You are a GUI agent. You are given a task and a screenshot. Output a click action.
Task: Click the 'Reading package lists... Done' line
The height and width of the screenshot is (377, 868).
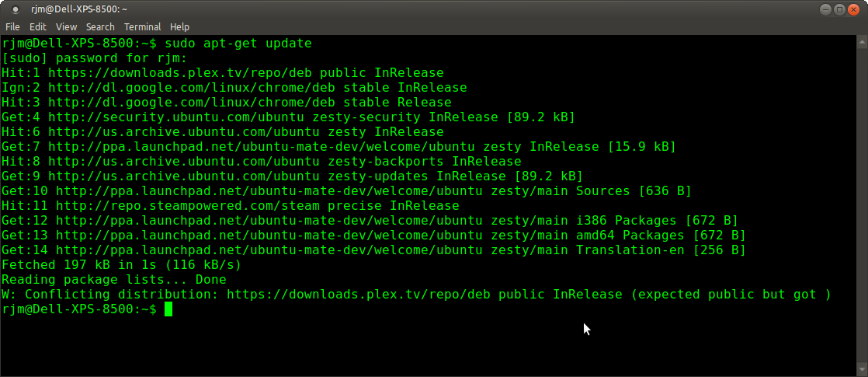114,280
